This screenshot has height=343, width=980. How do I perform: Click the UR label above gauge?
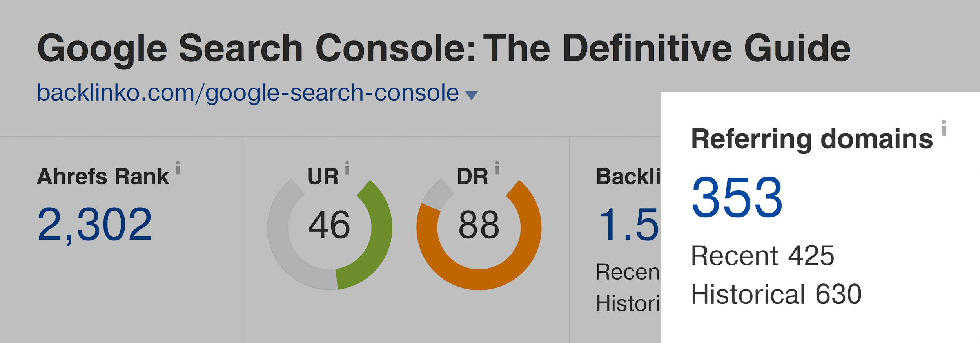323,176
